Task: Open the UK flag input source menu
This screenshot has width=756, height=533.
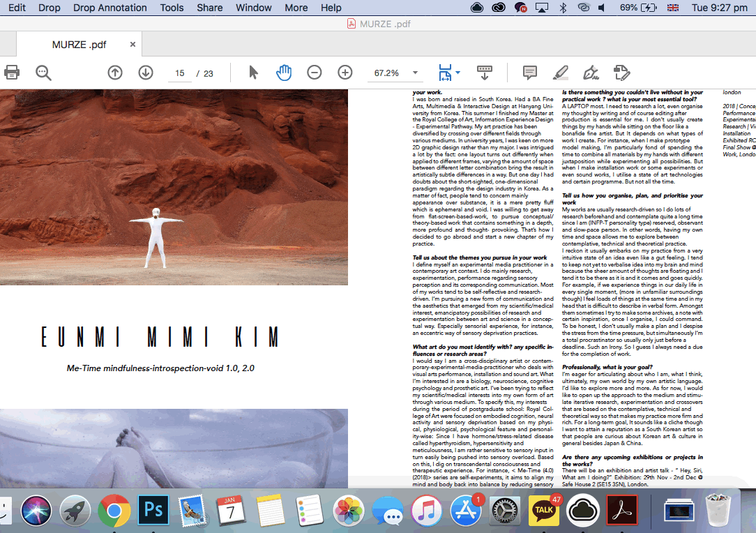Action: coord(672,8)
